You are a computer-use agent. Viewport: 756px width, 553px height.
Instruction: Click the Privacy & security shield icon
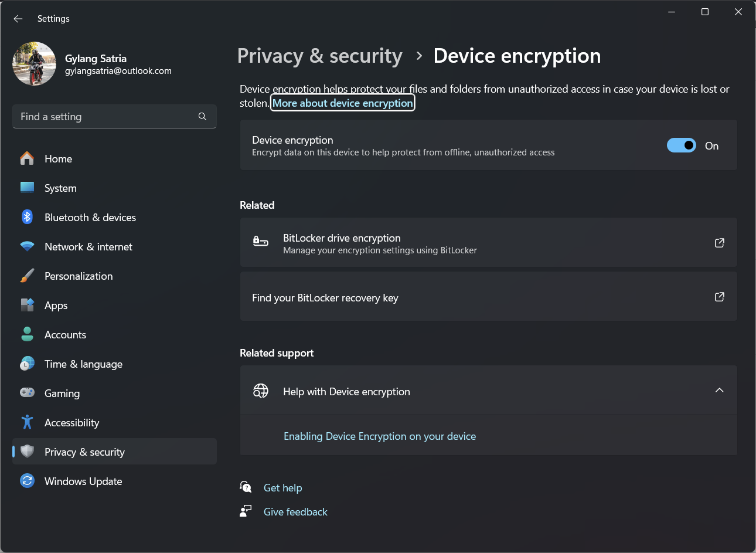[x=27, y=451]
